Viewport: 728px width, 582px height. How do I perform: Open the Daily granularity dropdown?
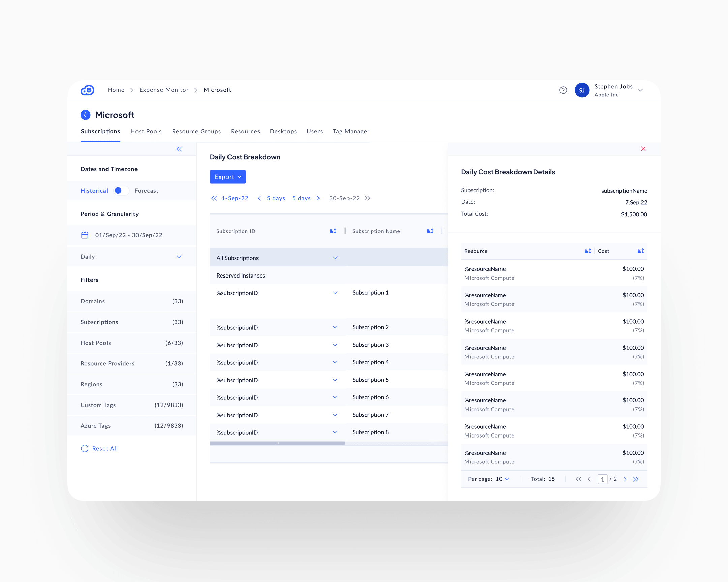179,257
